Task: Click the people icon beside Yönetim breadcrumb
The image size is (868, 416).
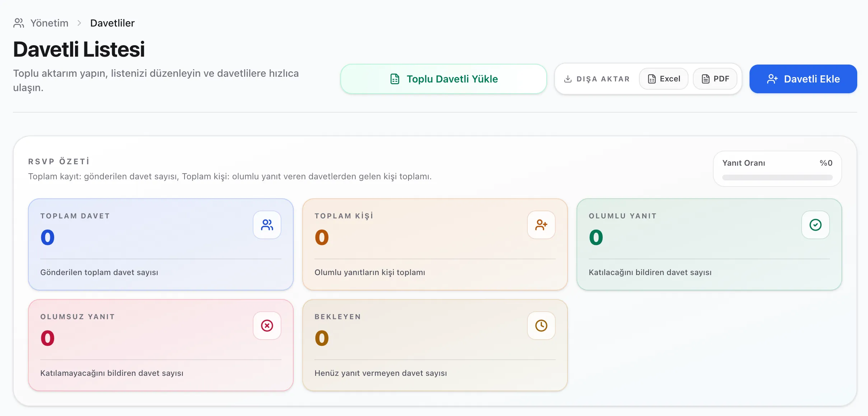Action: (x=19, y=23)
